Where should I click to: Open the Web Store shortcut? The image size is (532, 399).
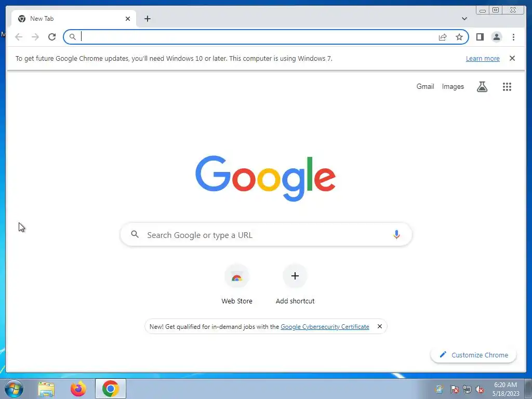(x=237, y=284)
